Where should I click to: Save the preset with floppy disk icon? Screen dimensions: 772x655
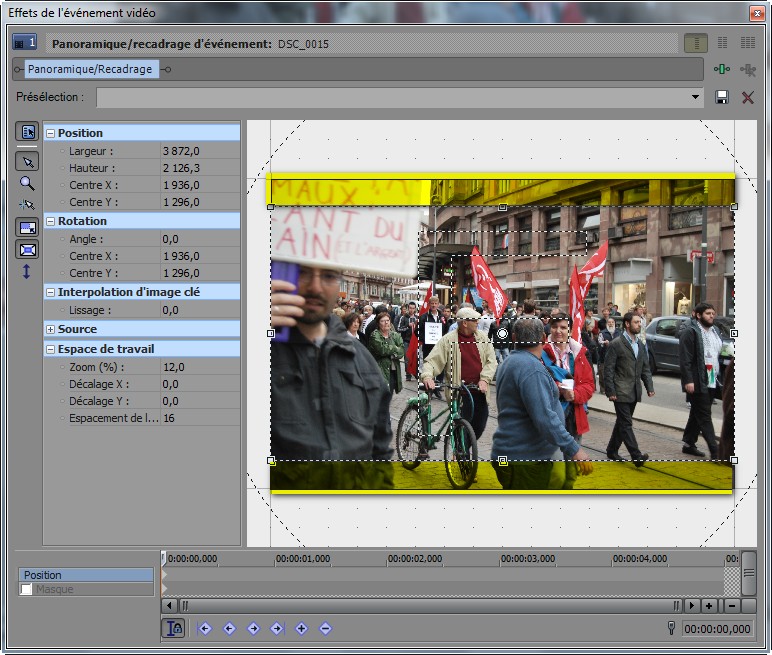tap(722, 97)
